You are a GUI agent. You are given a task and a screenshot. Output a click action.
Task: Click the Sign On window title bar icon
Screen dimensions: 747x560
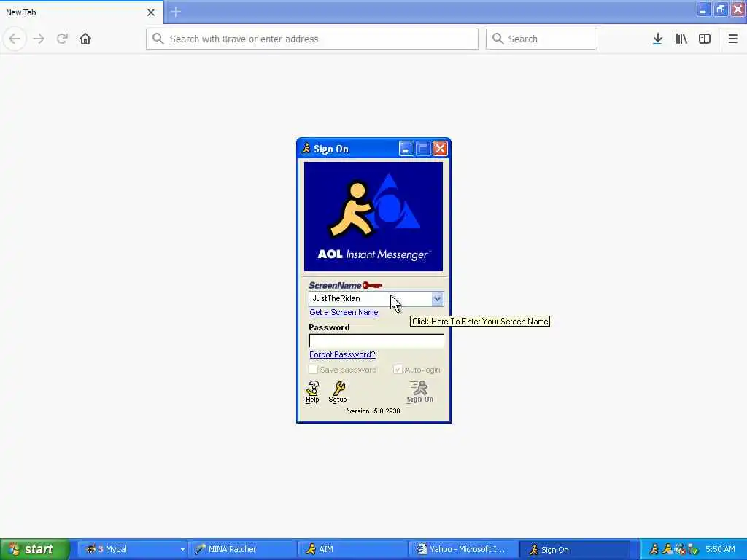tap(306, 149)
